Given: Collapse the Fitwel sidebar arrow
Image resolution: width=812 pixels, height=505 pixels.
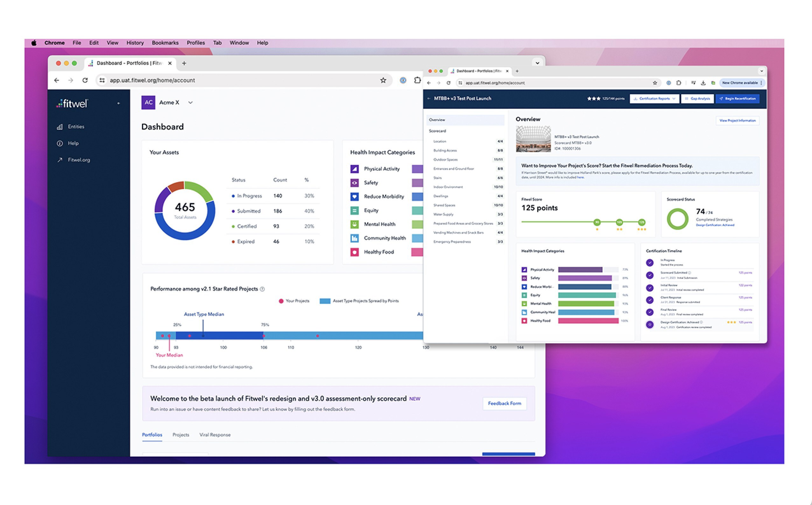Looking at the screenshot, I should pos(118,103).
